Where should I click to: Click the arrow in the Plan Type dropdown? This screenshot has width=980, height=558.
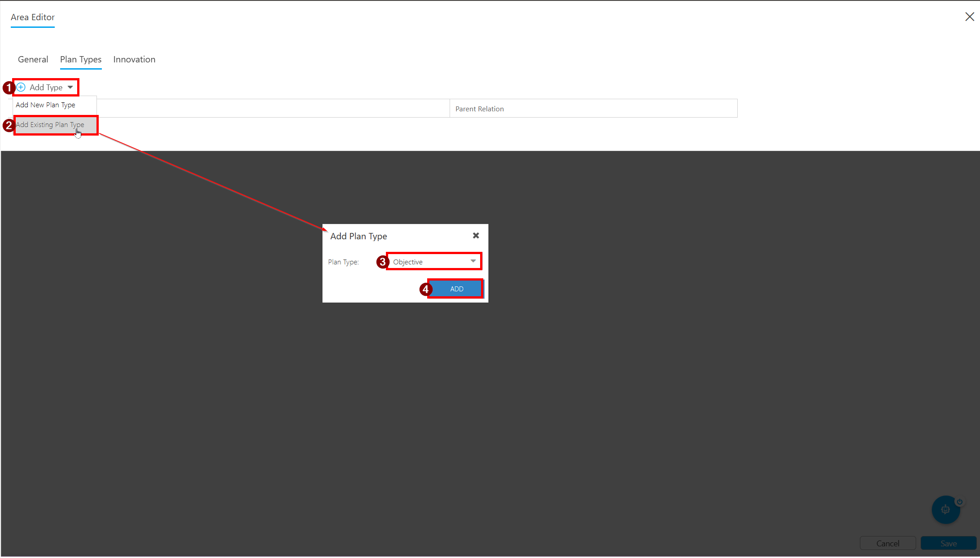tap(473, 261)
